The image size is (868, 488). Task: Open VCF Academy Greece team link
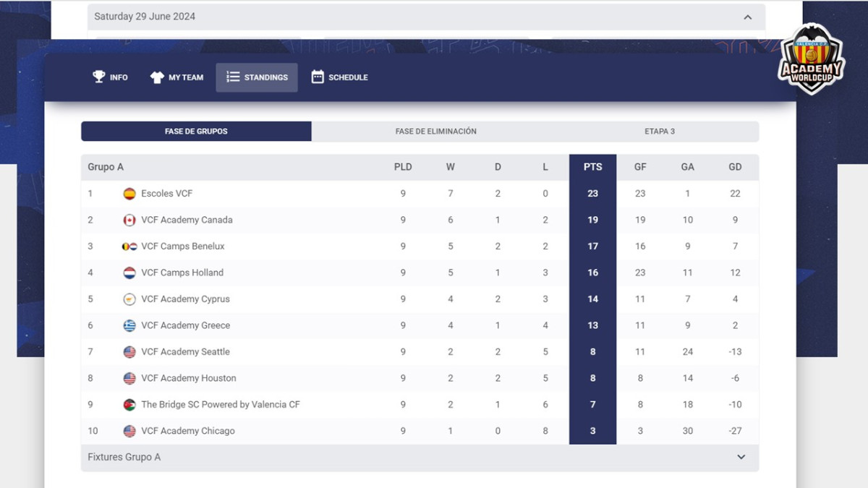[x=186, y=325]
